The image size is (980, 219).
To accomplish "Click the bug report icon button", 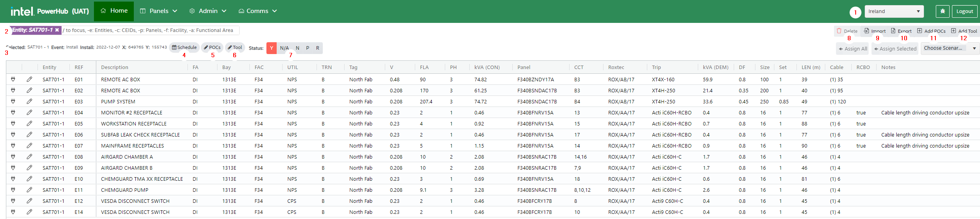I will tap(943, 11).
